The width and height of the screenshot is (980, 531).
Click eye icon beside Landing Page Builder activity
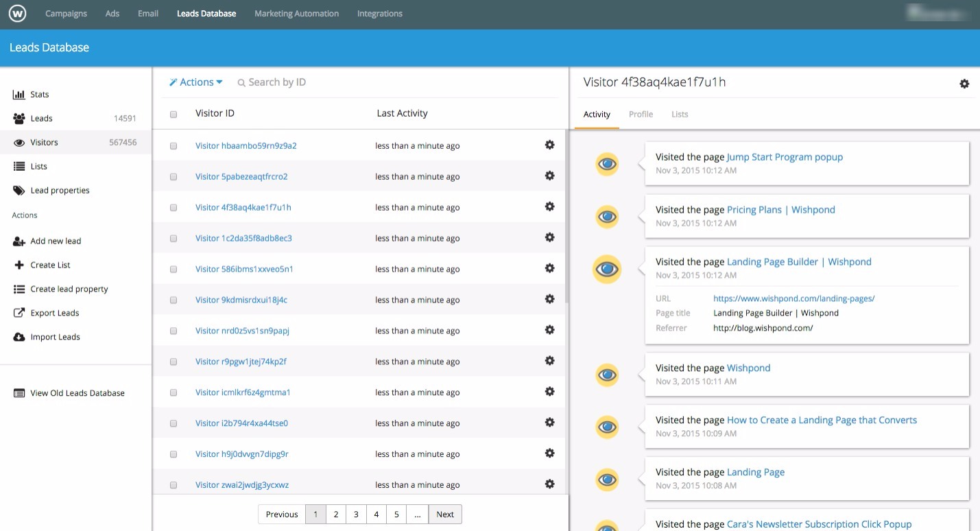click(607, 269)
